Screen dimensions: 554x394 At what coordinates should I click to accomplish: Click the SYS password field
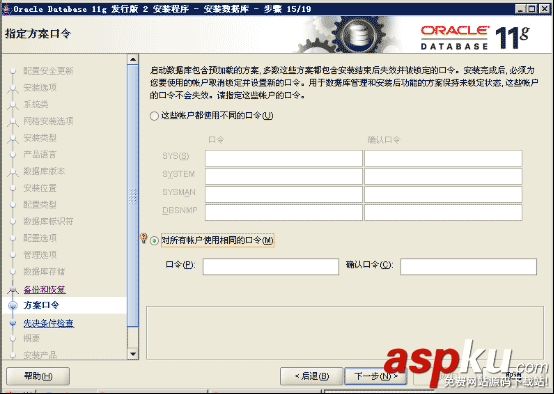(284, 158)
